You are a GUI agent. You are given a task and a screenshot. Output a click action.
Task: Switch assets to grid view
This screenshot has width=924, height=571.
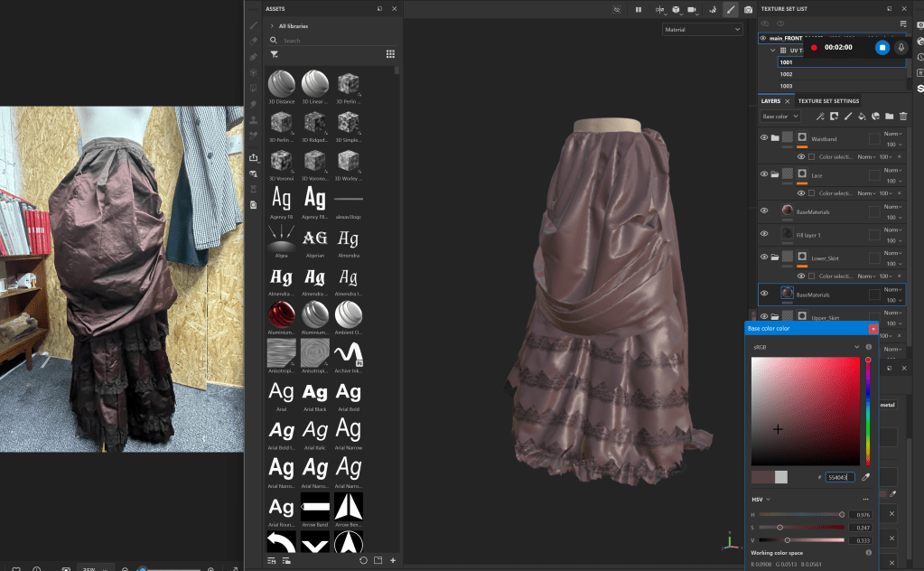point(390,54)
